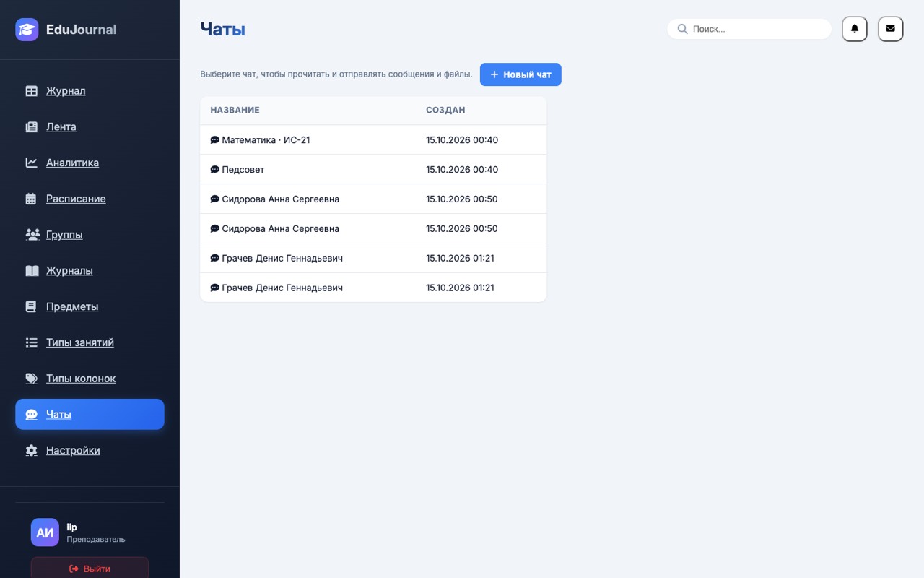
Task: Click the Группы people icon
Action: click(x=32, y=235)
